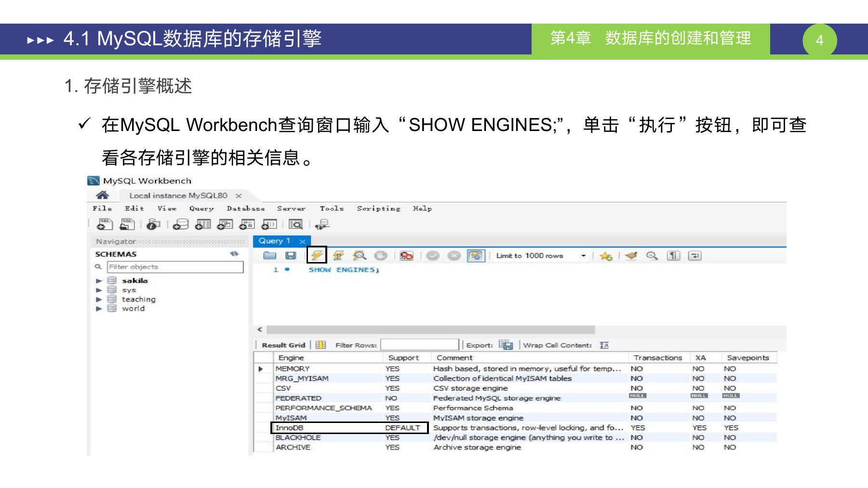Reconnect to DBMS using toolbar icon

pos(322,224)
